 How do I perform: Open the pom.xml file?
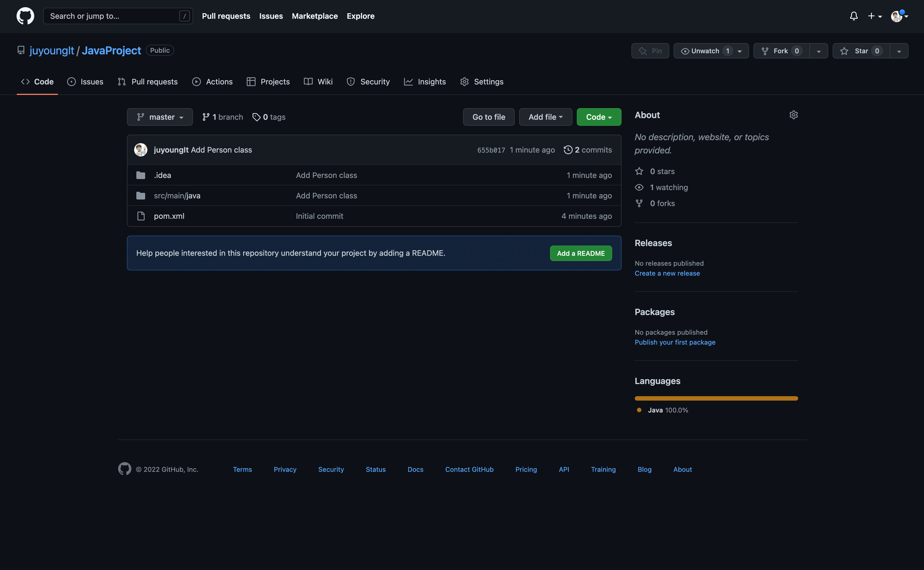[x=169, y=216]
